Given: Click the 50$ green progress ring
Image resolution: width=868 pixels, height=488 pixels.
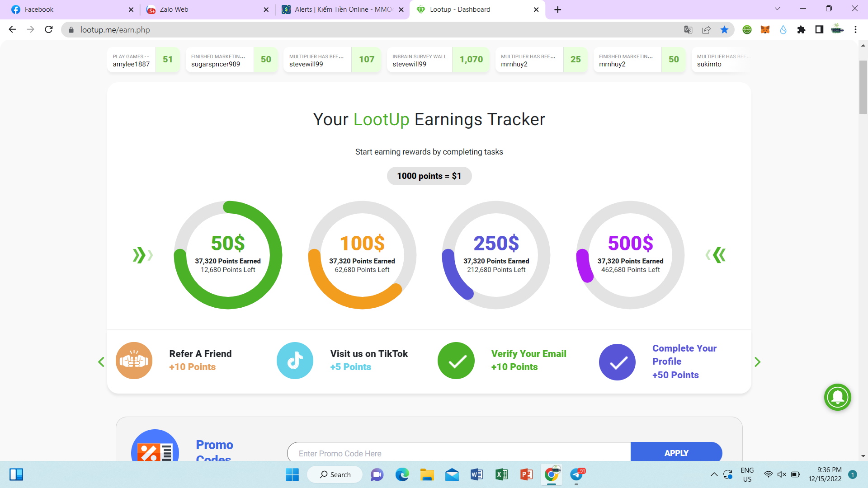Looking at the screenshot, I should coord(228,255).
